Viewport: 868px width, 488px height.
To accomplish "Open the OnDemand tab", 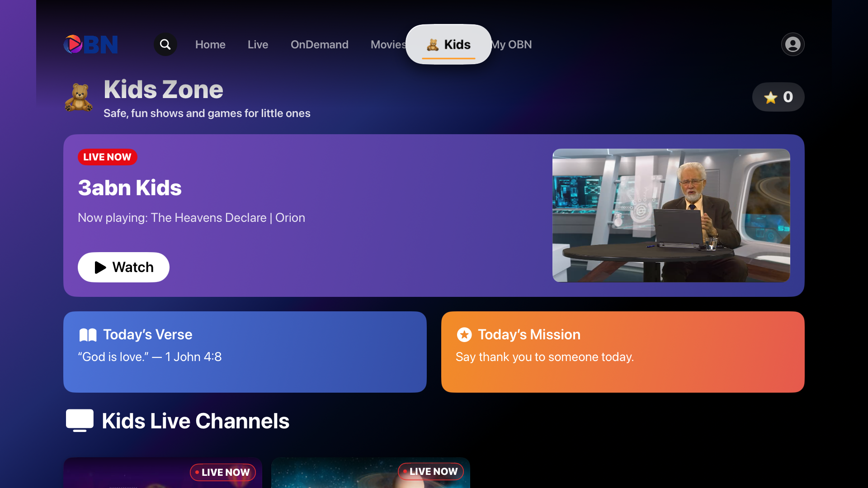I will [x=319, y=44].
